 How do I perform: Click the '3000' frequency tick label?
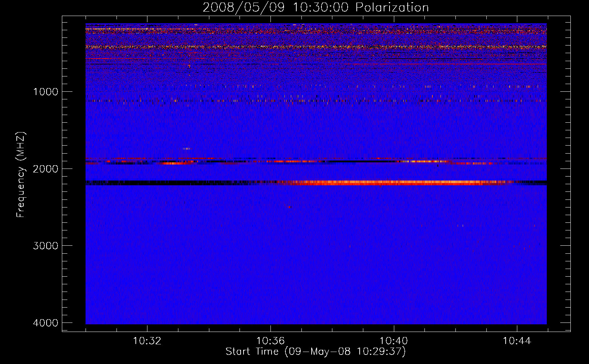[x=46, y=246]
